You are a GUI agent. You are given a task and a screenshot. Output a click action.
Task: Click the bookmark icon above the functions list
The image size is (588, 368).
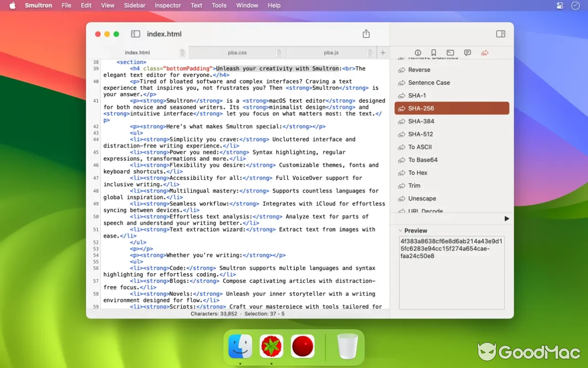click(433, 52)
